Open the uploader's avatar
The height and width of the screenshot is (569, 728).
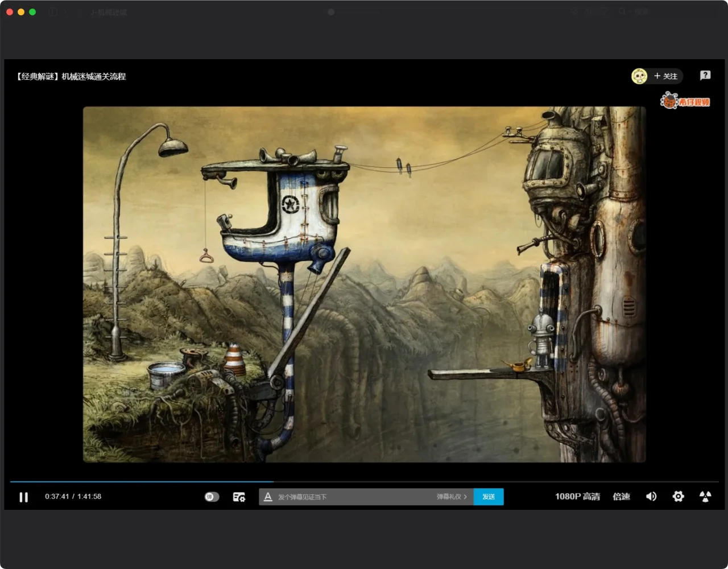click(x=639, y=76)
